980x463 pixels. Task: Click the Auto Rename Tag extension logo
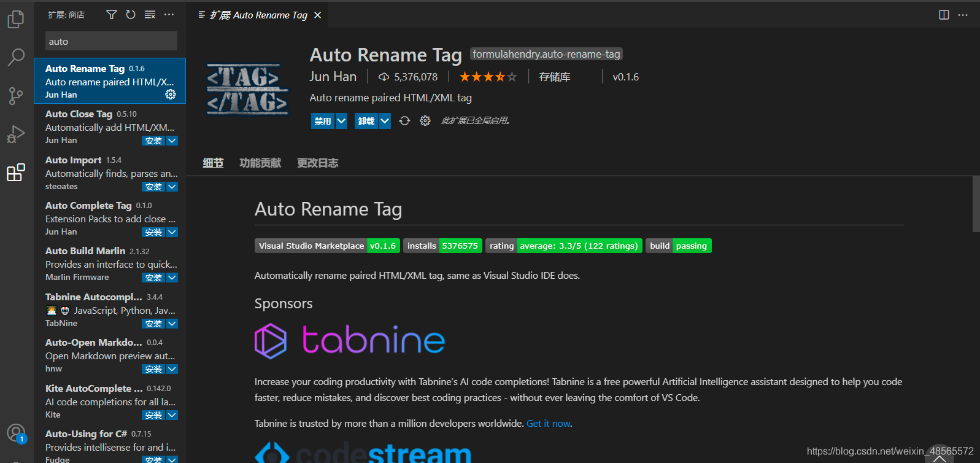(247, 90)
